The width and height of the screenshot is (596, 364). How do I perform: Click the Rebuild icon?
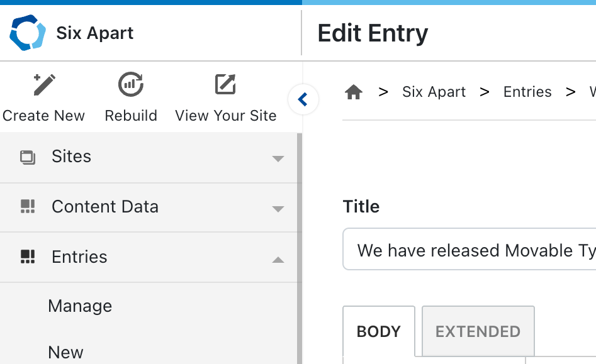point(131,84)
